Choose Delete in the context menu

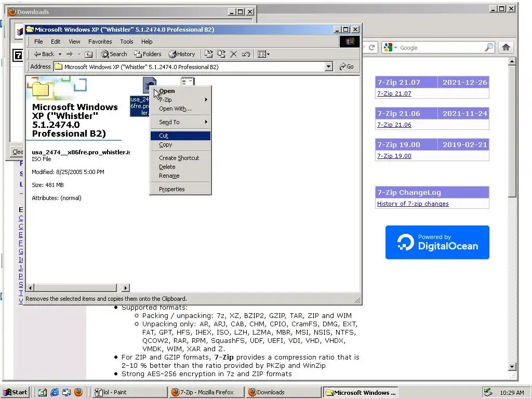pyautogui.click(x=180, y=167)
